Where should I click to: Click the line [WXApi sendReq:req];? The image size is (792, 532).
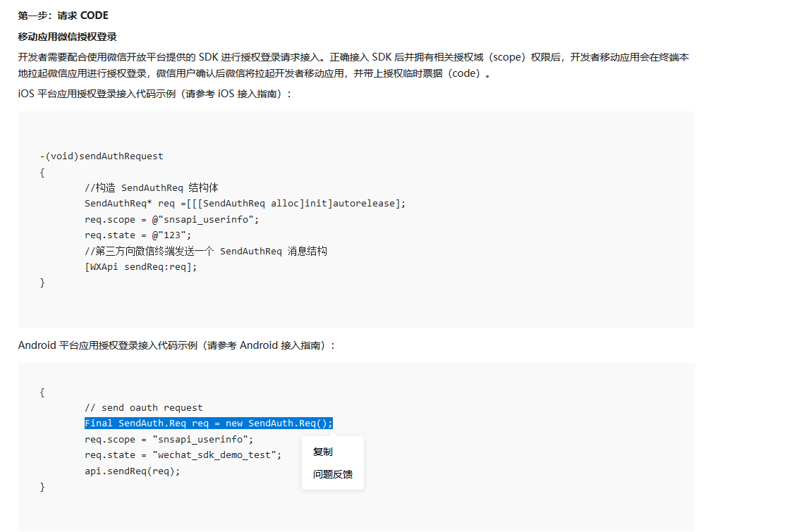(x=141, y=267)
